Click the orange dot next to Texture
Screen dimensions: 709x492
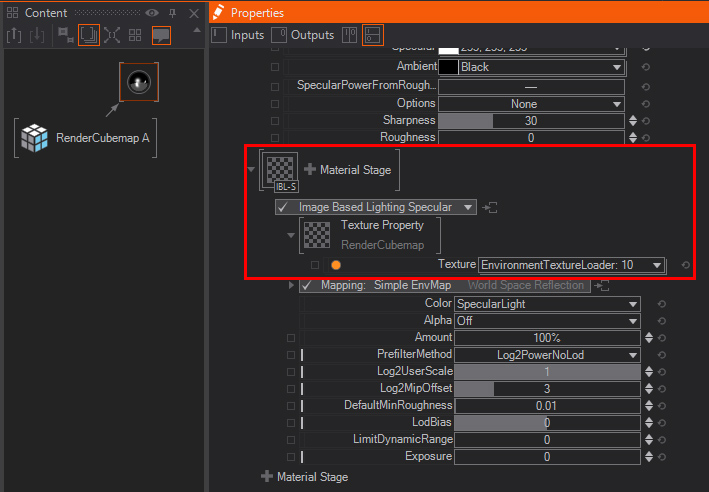[x=336, y=265]
